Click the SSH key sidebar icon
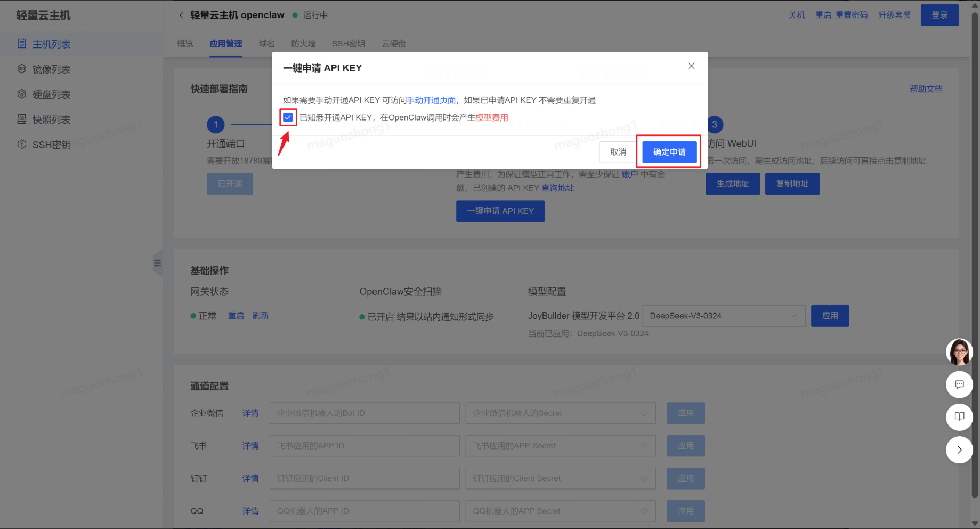The width and height of the screenshot is (980, 529). coord(22,144)
